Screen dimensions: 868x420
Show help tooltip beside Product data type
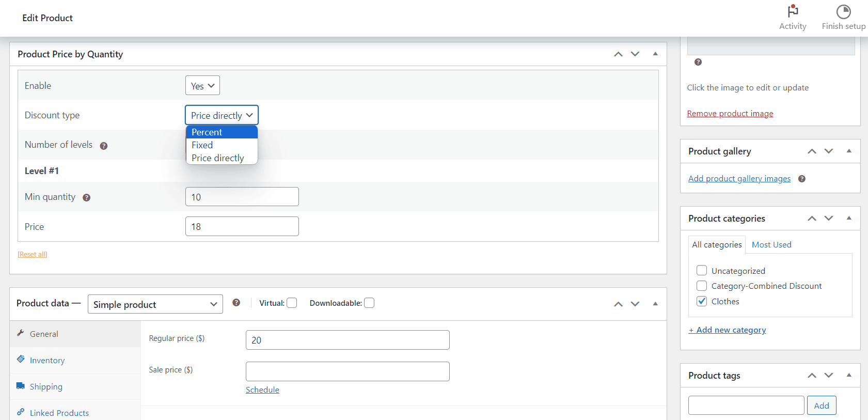pos(236,303)
